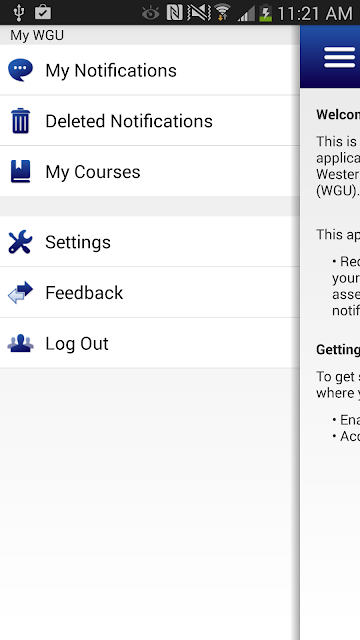The image size is (360, 640).
Task: Tap the 11:21 AM clock display
Action: coord(315,13)
